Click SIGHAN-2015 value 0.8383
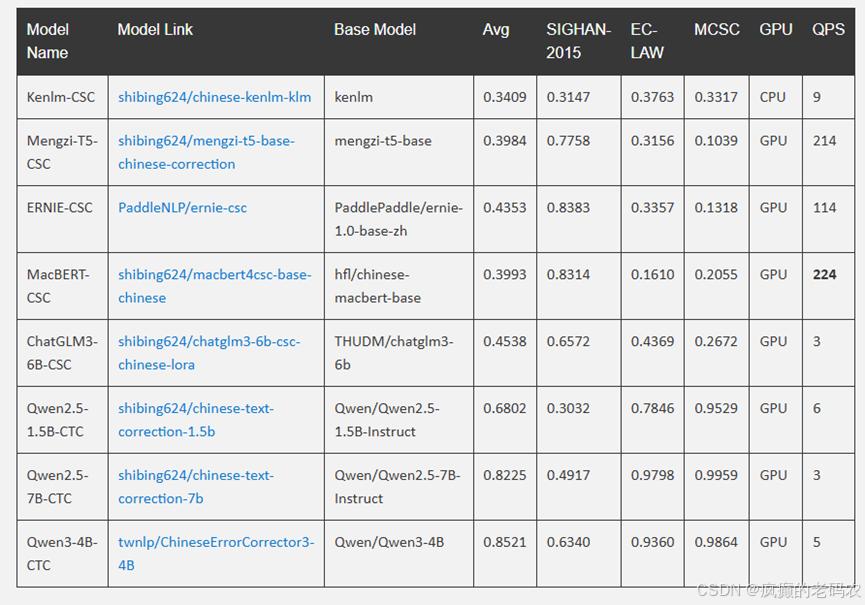865x605 pixels. coord(568,207)
